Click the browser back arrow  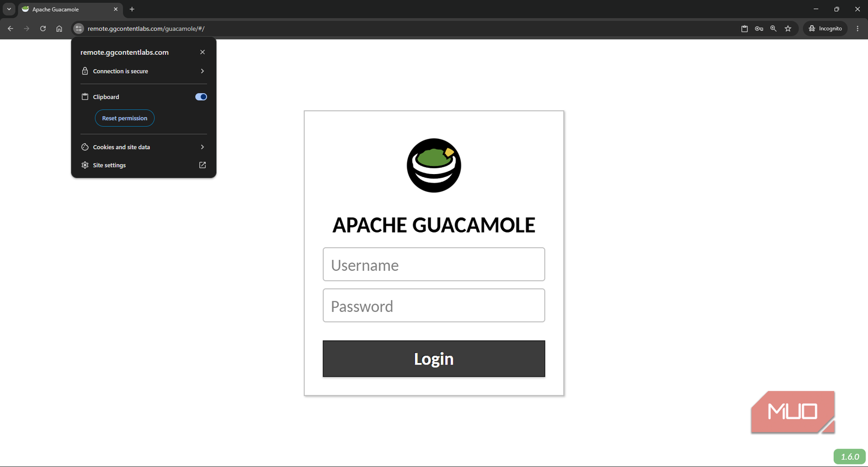(x=10, y=28)
